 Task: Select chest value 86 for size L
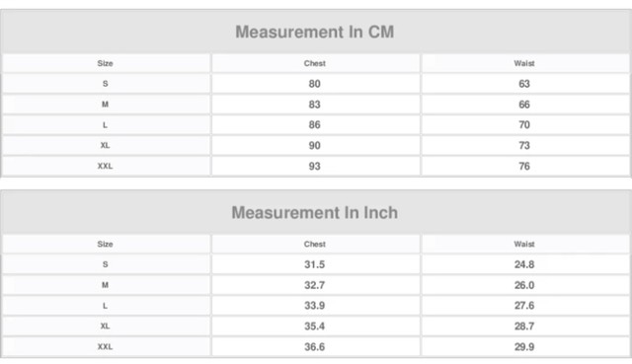click(314, 125)
